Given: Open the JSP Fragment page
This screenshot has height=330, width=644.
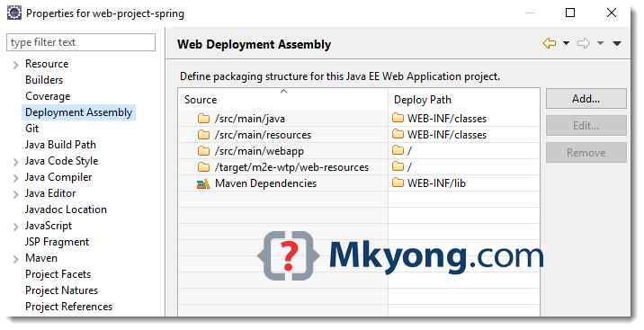Looking at the screenshot, I should [57, 242].
